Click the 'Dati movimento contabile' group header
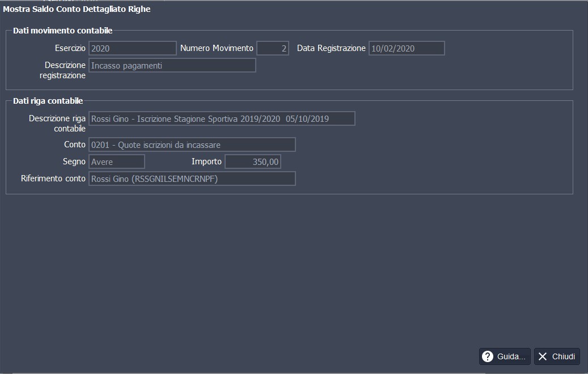Screen dimensions: 588x374 tap(63, 31)
